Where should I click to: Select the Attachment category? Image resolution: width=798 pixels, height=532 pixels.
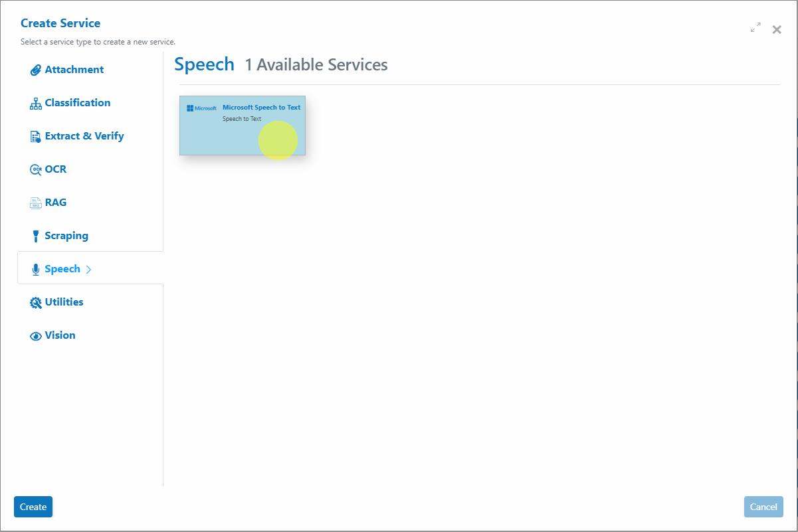pos(74,70)
